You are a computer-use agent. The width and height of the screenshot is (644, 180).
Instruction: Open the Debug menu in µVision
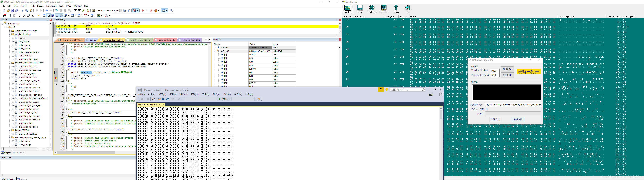(40, 6)
